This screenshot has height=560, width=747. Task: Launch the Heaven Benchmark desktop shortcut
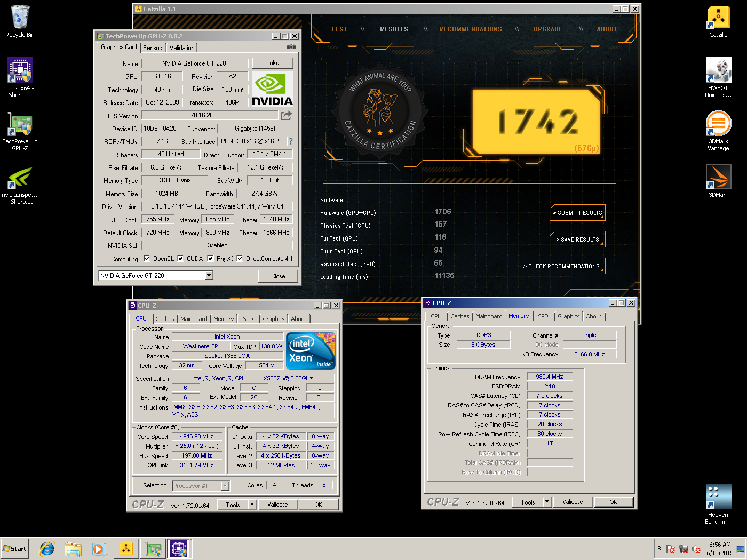[x=718, y=504]
